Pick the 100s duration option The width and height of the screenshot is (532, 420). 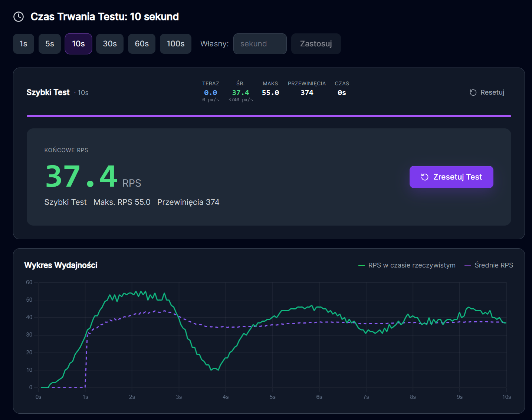tap(175, 44)
